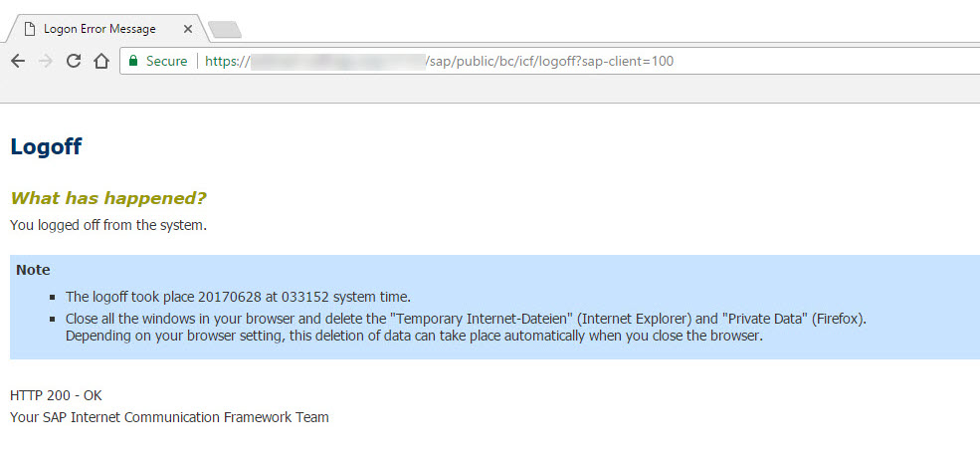Image resolution: width=980 pixels, height=459 pixels.
Task: Click the browser forward arrow
Action: [45, 61]
